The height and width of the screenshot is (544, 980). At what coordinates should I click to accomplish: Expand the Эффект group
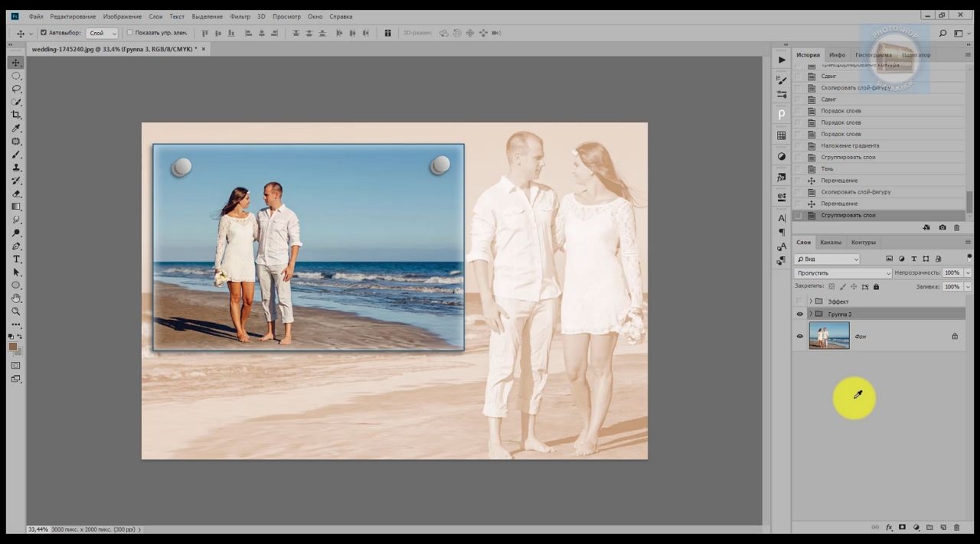coord(811,301)
